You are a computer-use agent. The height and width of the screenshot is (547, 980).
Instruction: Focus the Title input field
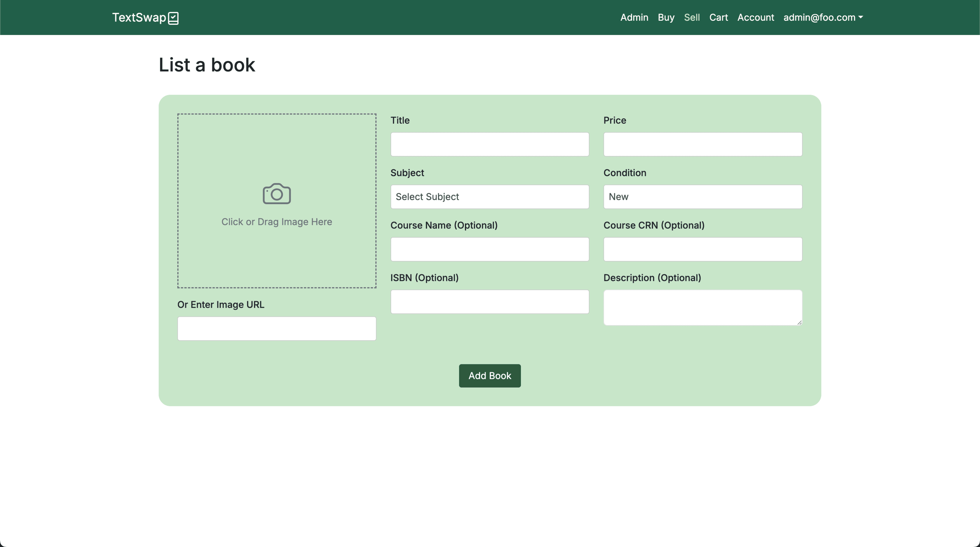point(490,144)
